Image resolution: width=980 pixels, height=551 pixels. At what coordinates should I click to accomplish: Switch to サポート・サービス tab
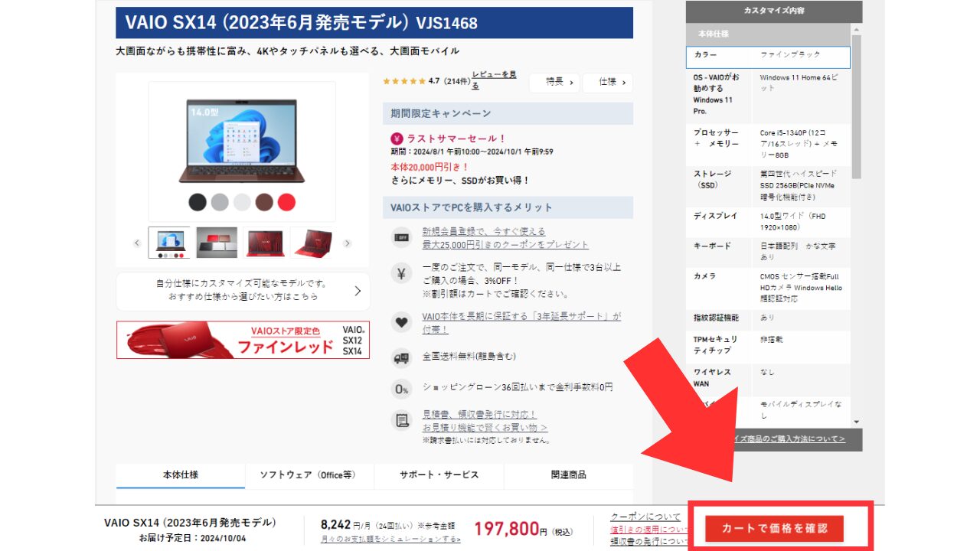[x=439, y=475]
